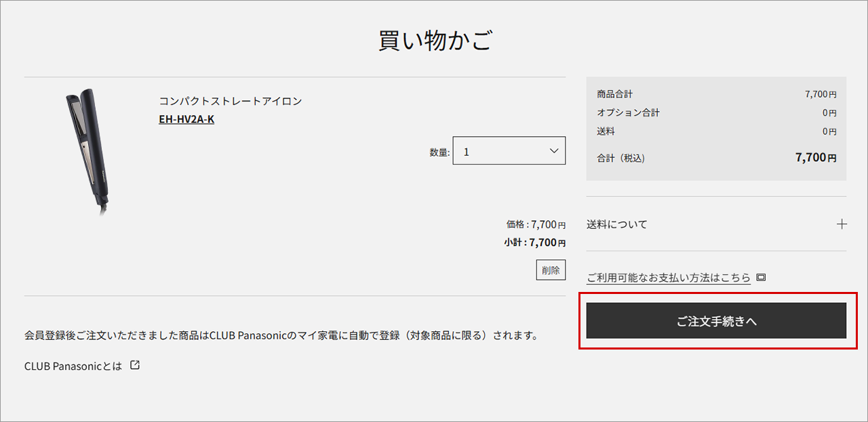Click the plus icon beside 送料について

(x=842, y=224)
